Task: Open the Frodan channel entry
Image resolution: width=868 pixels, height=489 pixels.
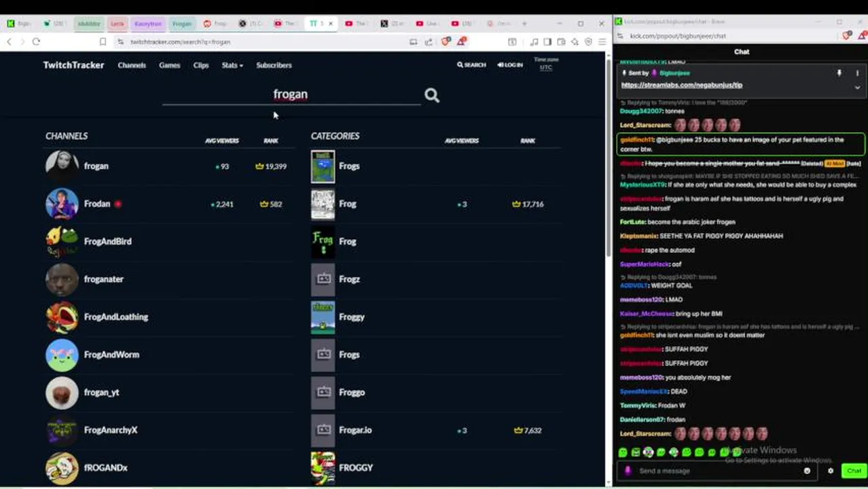Action: coord(97,204)
